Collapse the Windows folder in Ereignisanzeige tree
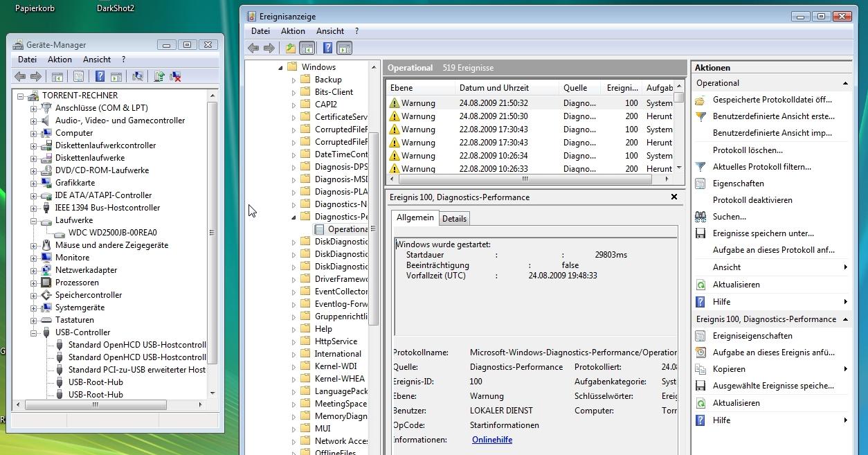 [281, 67]
